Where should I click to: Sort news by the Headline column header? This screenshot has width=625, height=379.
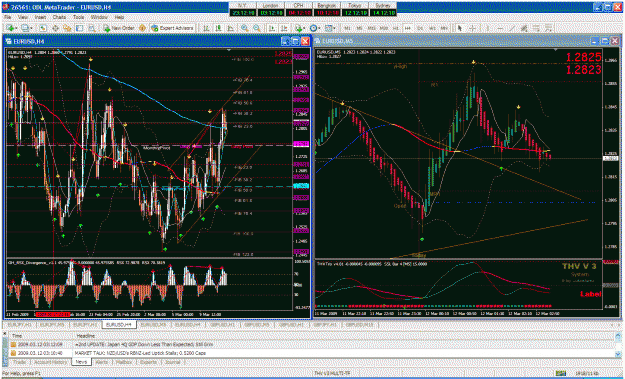343,336
